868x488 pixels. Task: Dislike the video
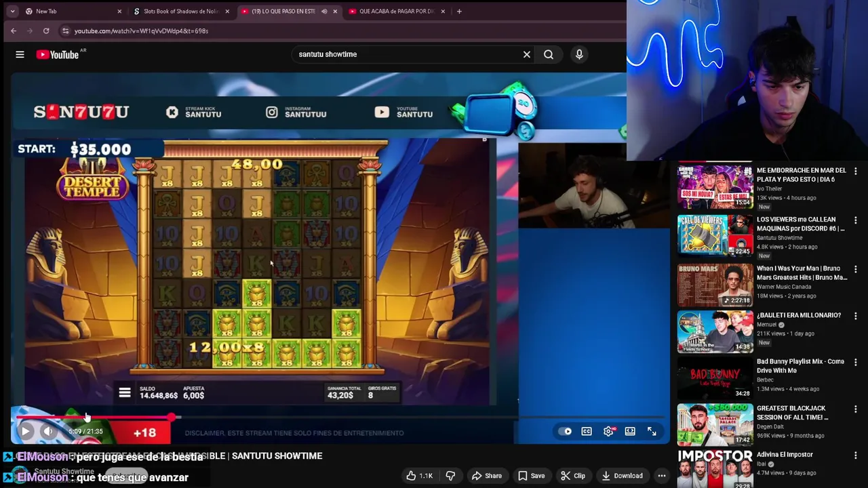pyautogui.click(x=450, y=476)
